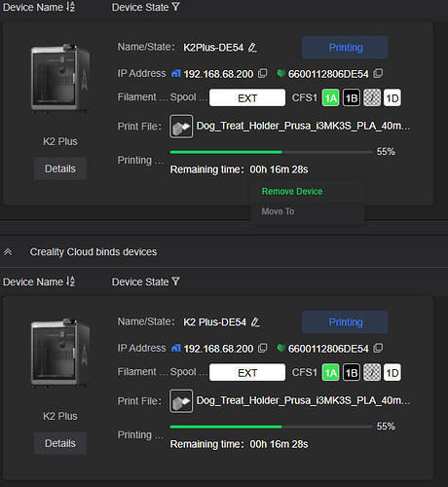Edit name of Creality Cloud device K2 Plus-DE54
Viewport: 448px width, 487px height.
[255, 322]
